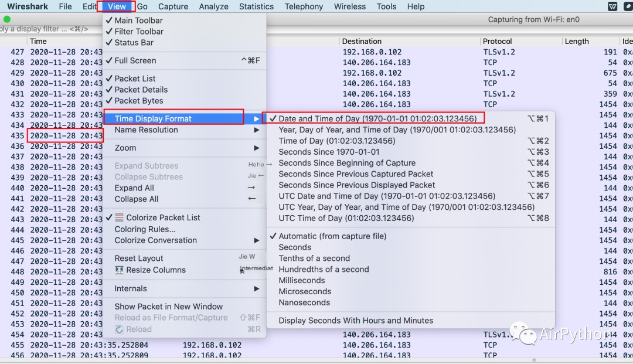Click Show Packet in New Window

[185, 307]
